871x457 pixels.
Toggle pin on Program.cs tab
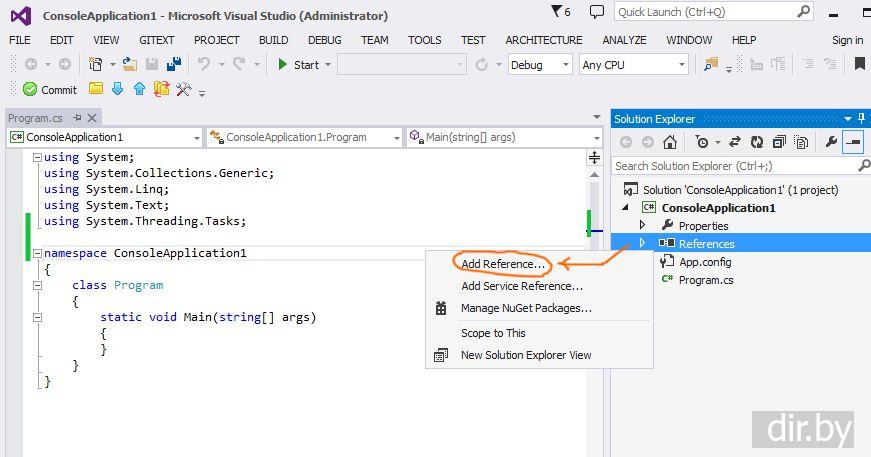(x=77, y=118)
